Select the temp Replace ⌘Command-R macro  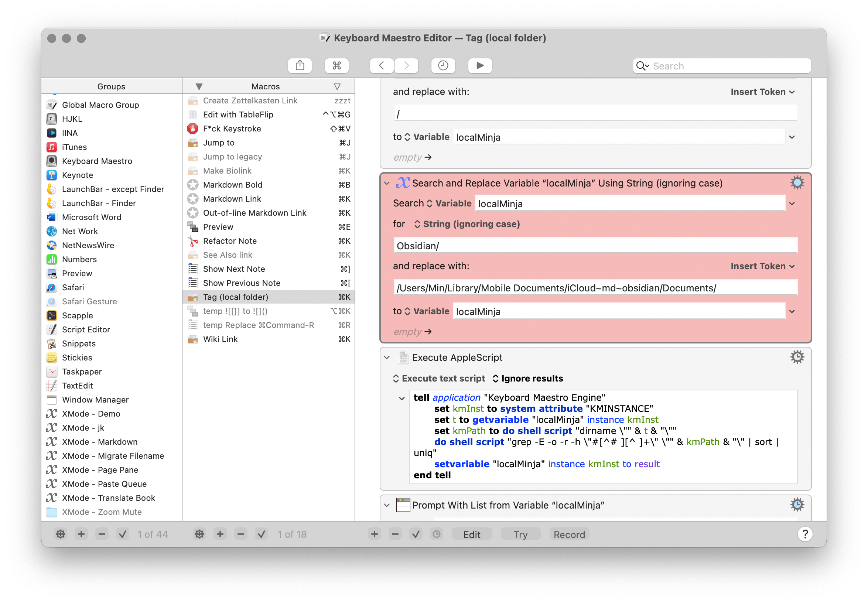pos(269,325)
